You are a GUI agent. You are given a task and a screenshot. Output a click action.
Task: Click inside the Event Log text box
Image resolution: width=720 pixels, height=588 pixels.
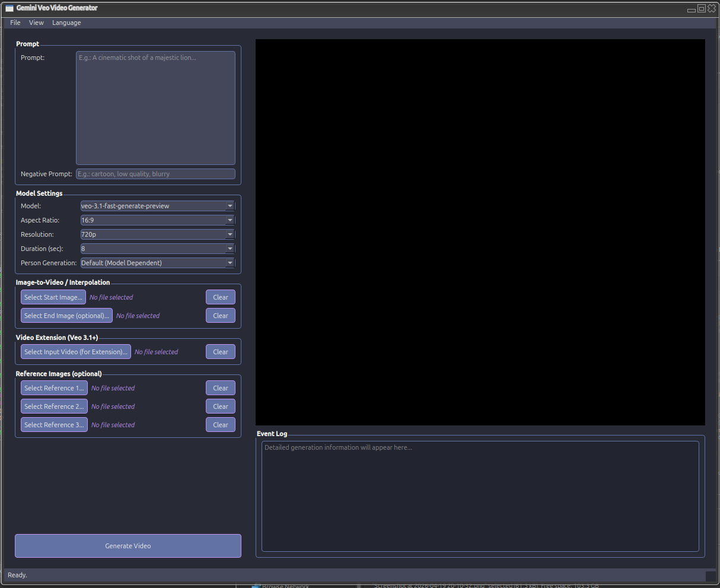pyautogui.click(x=480, y=496)
